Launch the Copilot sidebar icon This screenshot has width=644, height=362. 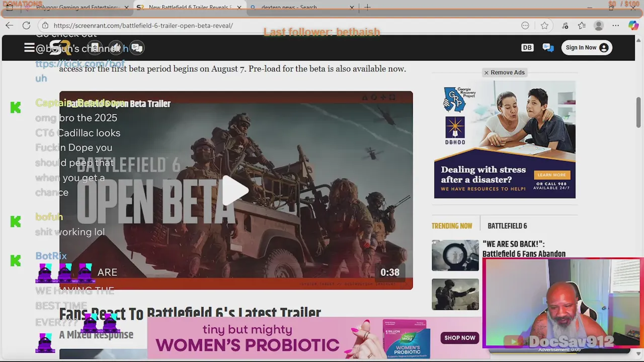(x=633, y=26)
